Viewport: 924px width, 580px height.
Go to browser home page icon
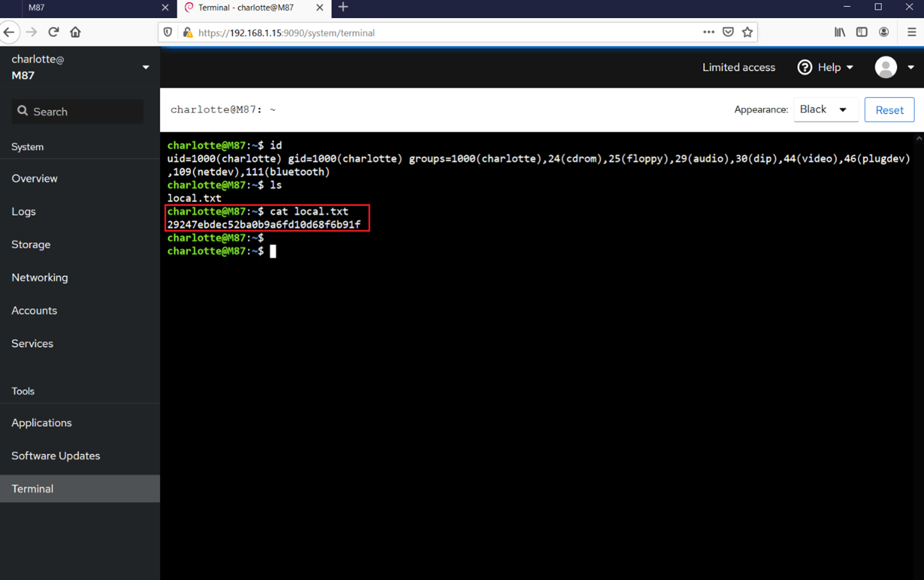pos(75,32)
